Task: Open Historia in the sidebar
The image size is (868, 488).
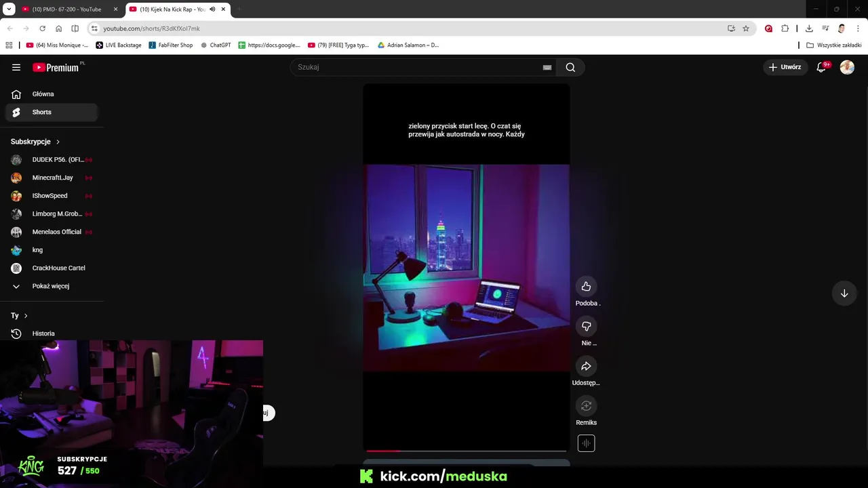Action: tap(52, 333)
